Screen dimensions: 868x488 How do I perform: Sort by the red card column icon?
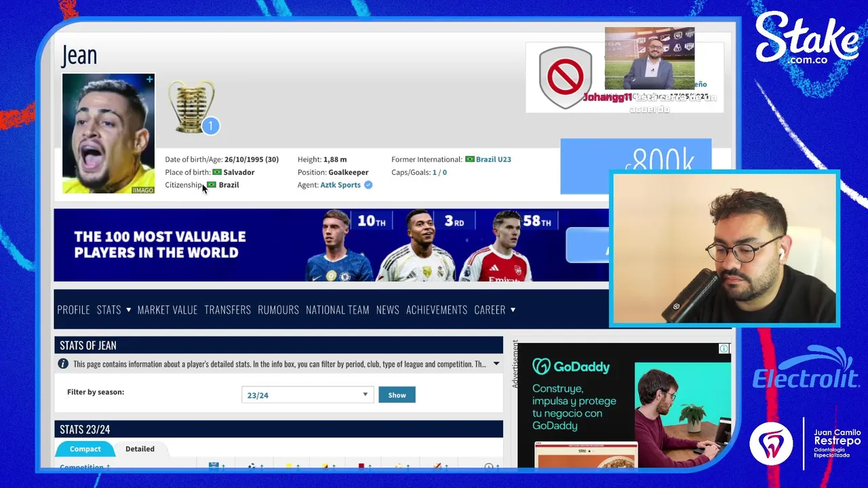(361, 466)
